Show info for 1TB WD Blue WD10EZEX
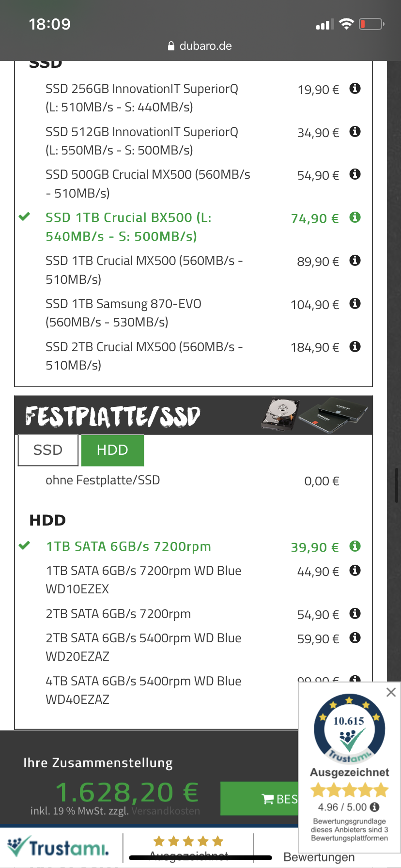401x868 pixels. 355,571
